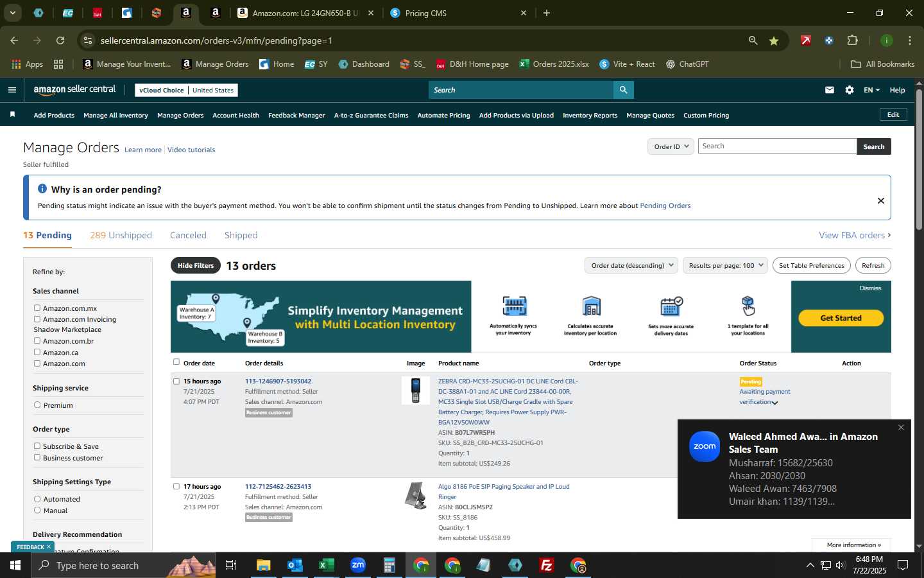Click the magnifier search button in header
The image size is (924, 578).
pyautogui.click(x=623, y=90)
